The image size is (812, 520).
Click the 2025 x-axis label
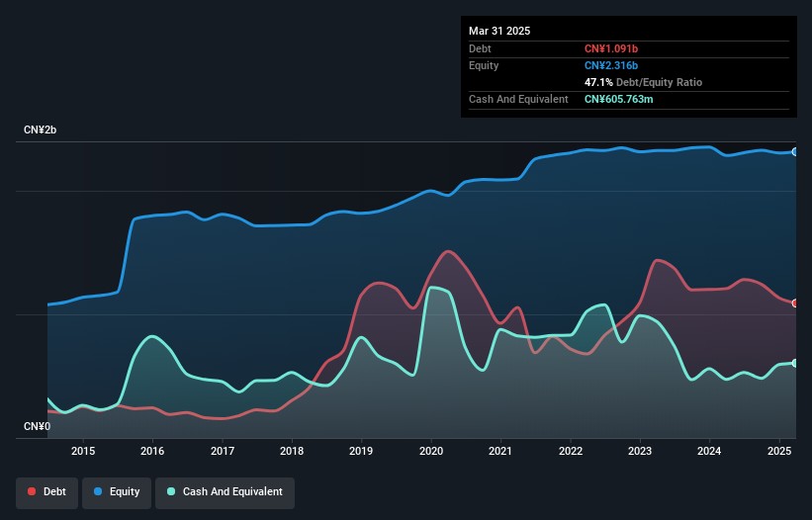point(778,451)
